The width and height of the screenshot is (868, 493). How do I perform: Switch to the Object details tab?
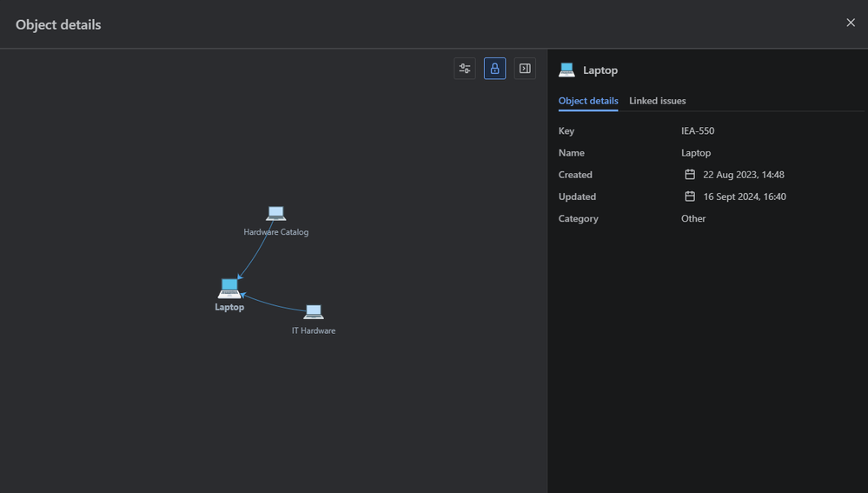tap(588, 101)
